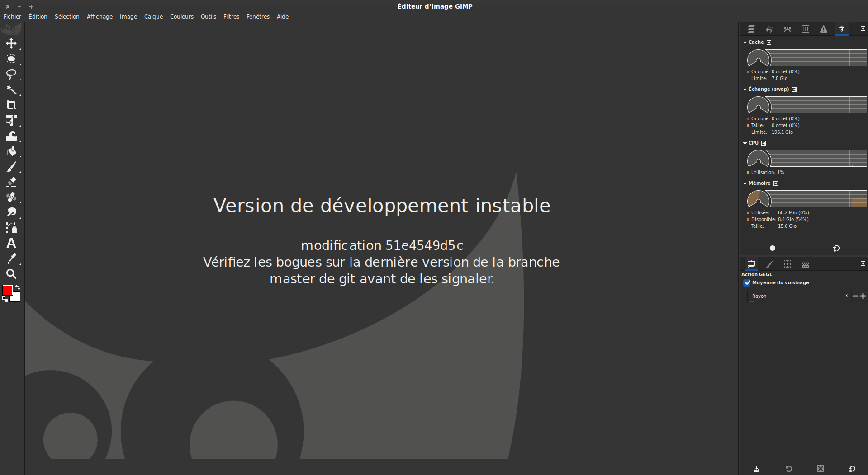The width and height of the screenshot is (868, 475).
Task: Select the Text tool
Action: [11, 244]
